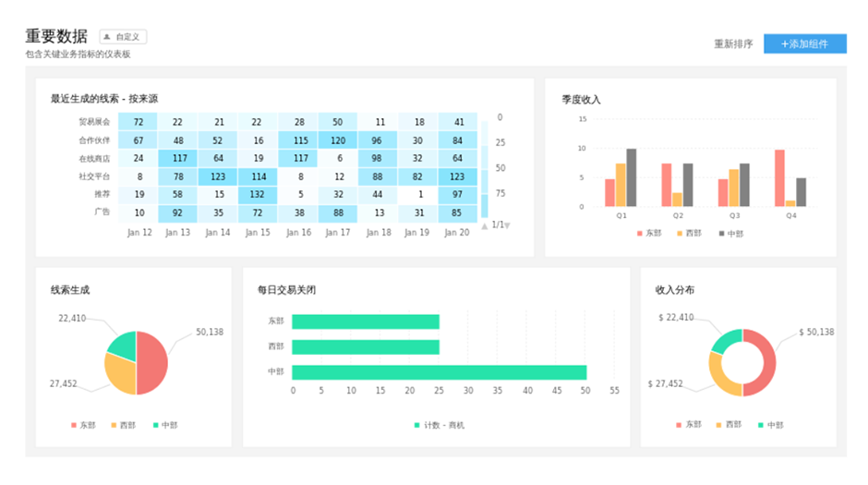Image resolution: width=868 pixels, height=485 pixels.
Task: Click the Q2 yellow 西部 bar in 季度收入
Action: (677, 200)
